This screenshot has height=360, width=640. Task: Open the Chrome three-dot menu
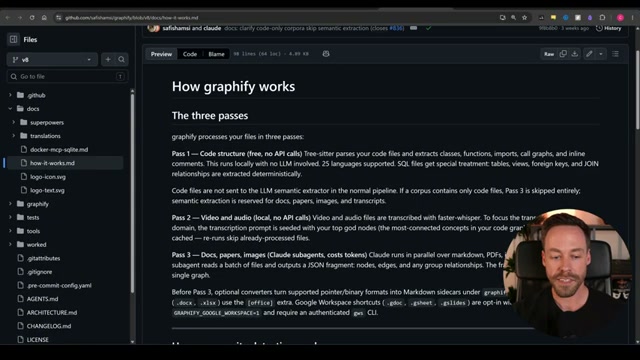(x=633, y=18)
